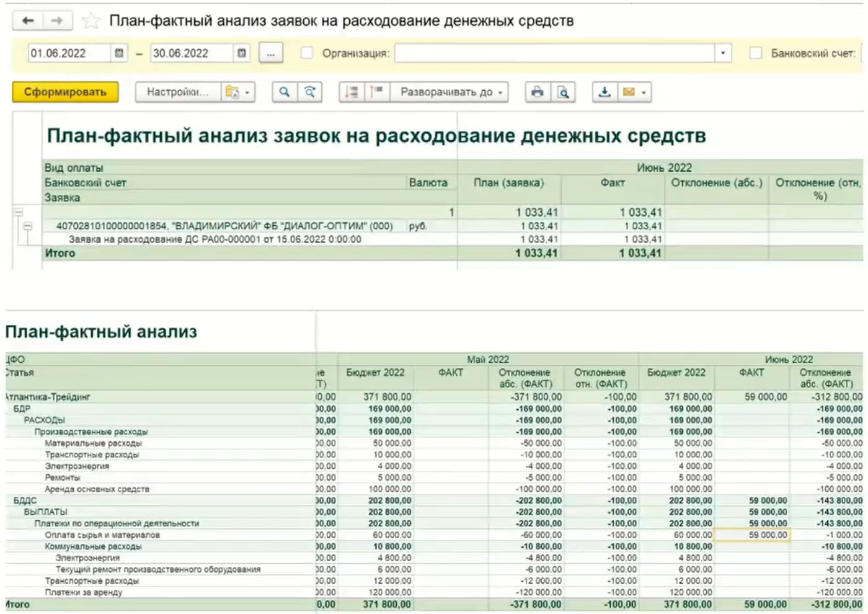The image size is (868, 614).
Task: Click the Валюта column header
Action: point(428,183)
